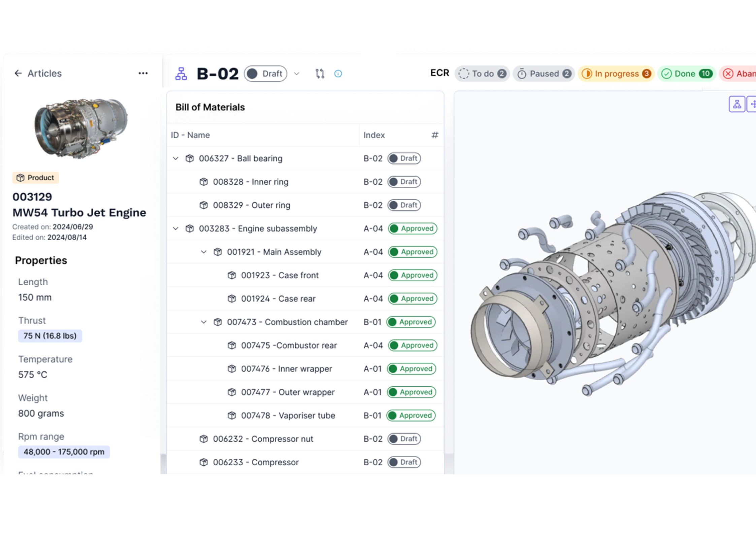Viewport: 756px width, 534px height.
Task: Click the Approved badge on Engine subassembly row
Action: coord(413,229)
